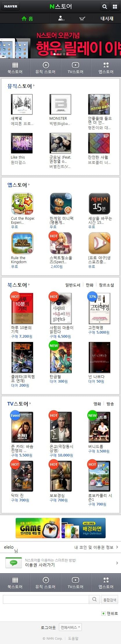Open 내서재 library tab
This screenshot has width=121, height=644.
[x=107, y=19]
